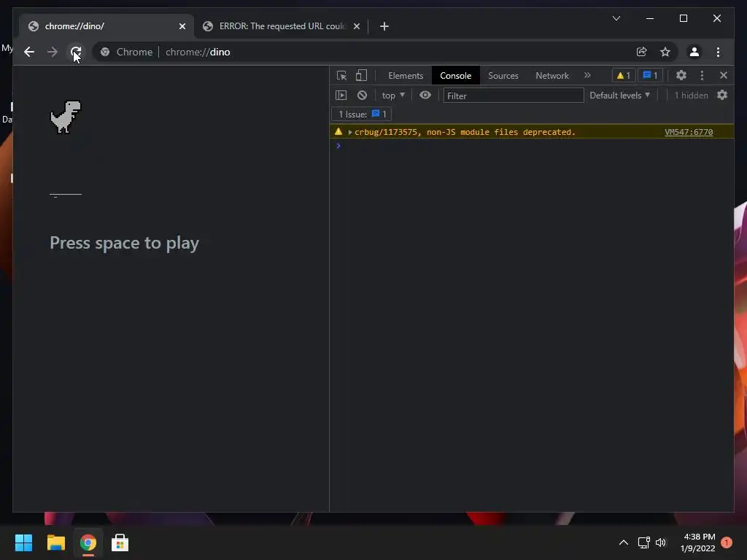Show hidden system tray icons

click(623, 542)
